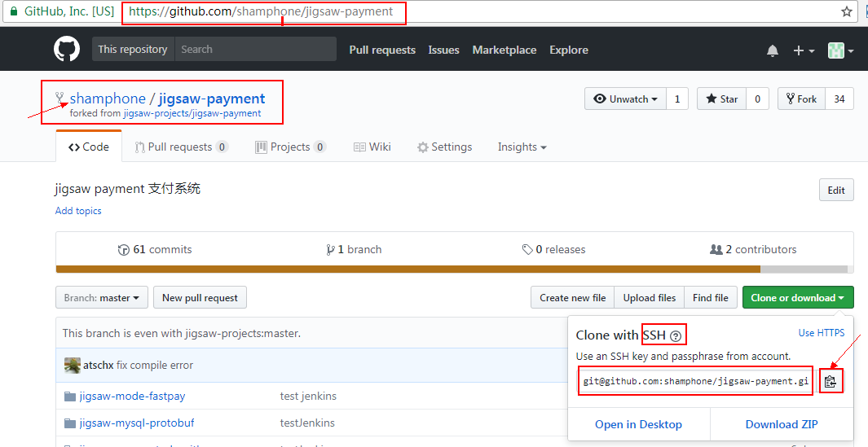Click New pull request button
This screenshot has height=447, width=868.
tap(200, 298)
